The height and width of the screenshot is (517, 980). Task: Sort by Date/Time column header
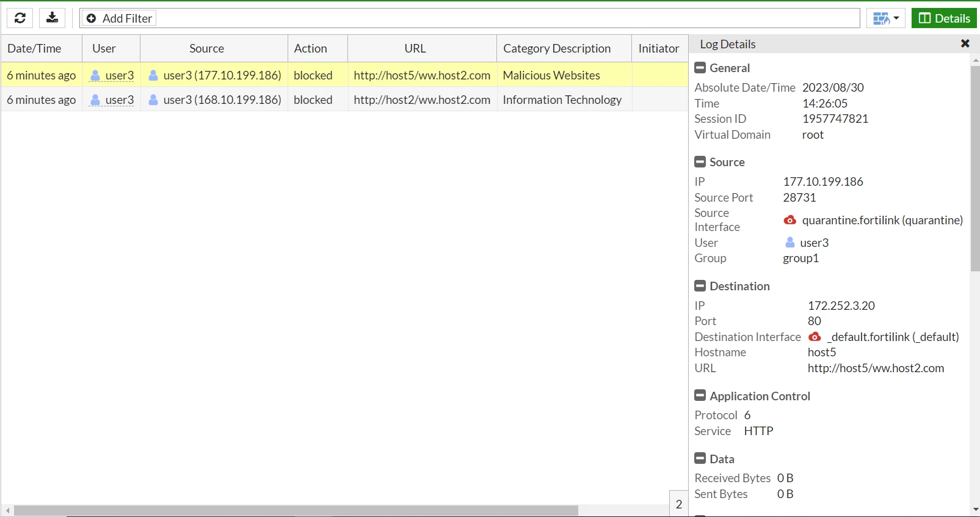42,48
